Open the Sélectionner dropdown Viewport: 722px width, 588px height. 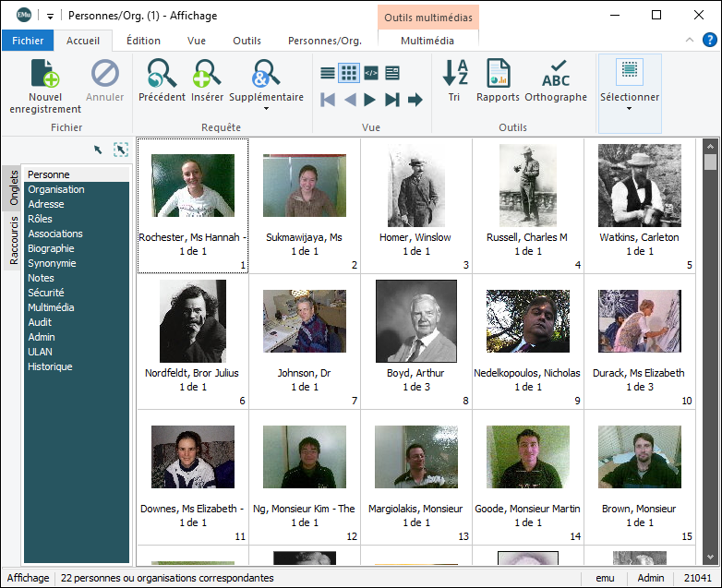630,108
